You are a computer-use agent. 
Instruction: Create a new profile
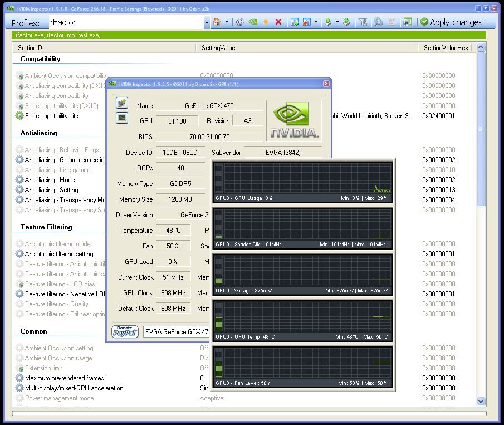[265, 22]
